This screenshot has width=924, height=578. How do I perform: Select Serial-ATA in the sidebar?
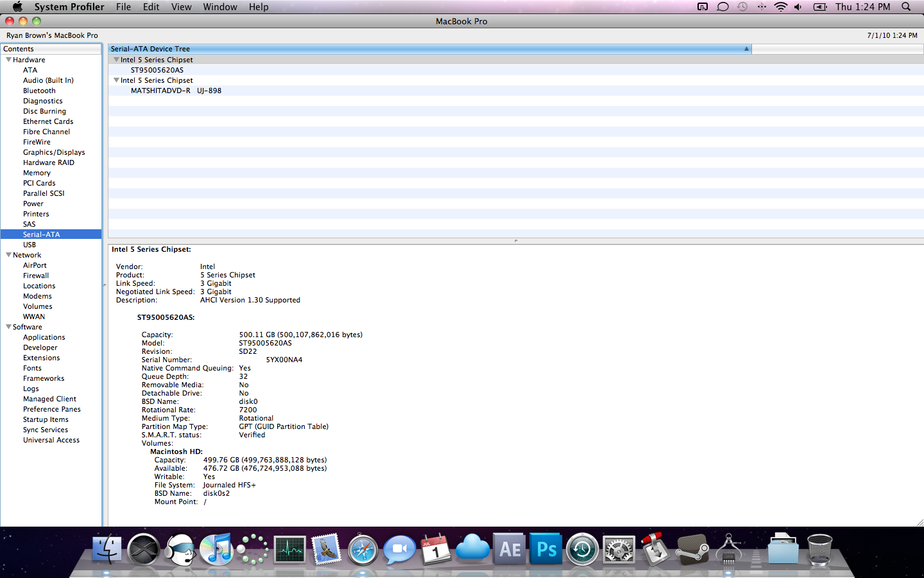(x=51, y=234)
